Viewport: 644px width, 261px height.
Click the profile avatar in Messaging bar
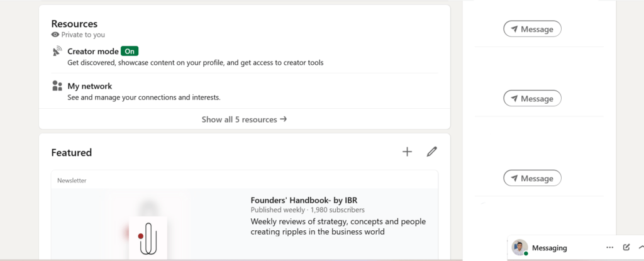[519, 248]
